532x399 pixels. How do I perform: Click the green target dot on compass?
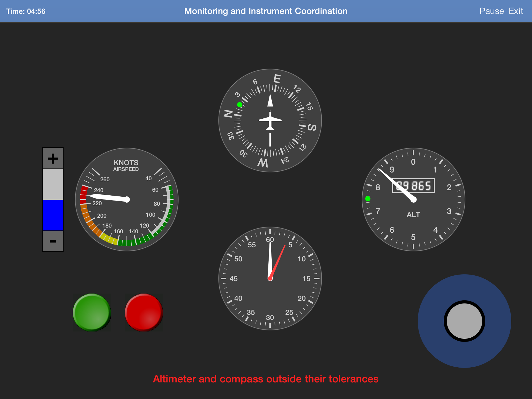pyautogui.click(x=240, y=105)
